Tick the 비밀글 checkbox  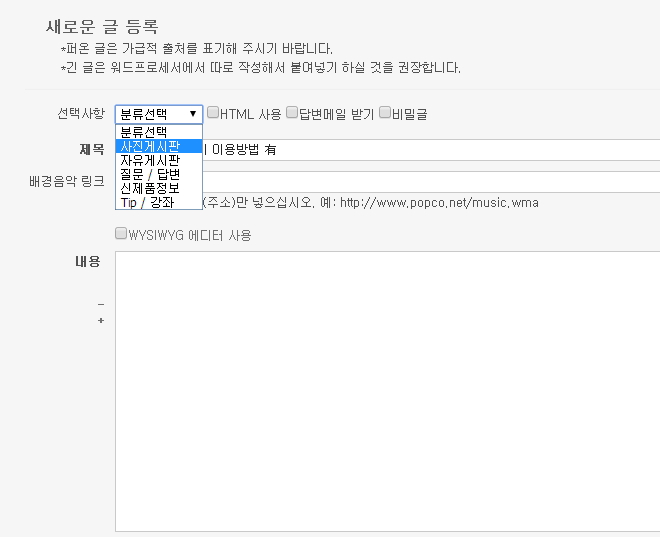[384, 113]
